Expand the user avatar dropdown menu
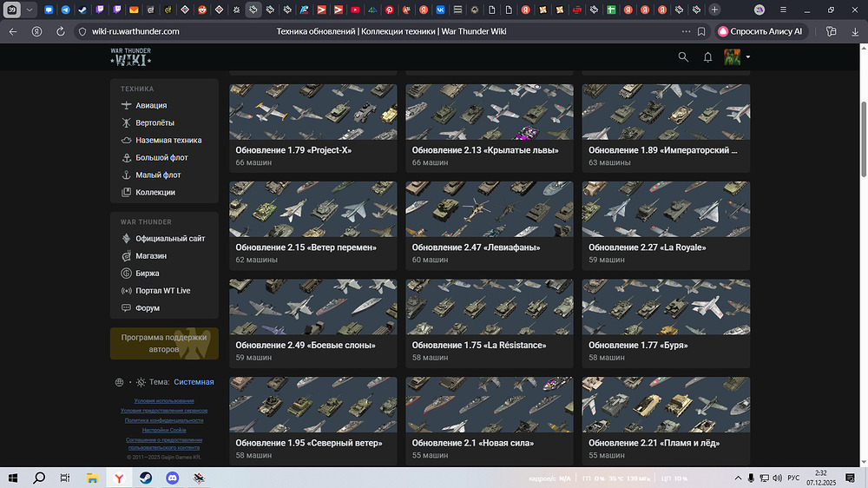 pos(747,57)
